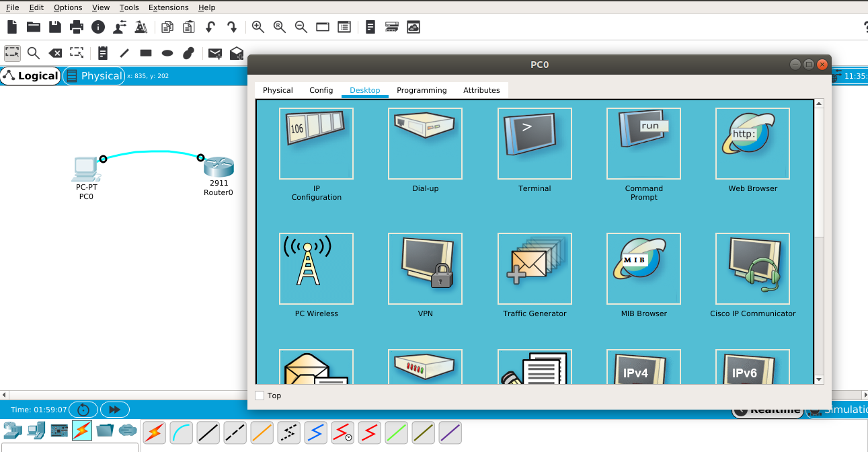
Task: Open the IPv6 firewall app icon
Action: click(x=752, y=367)
